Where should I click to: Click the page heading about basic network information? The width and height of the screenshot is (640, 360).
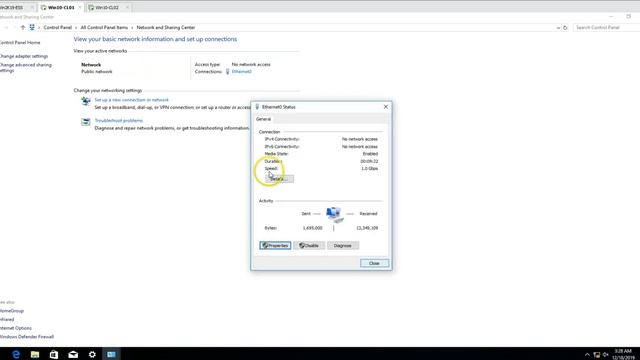coord(155,39)
